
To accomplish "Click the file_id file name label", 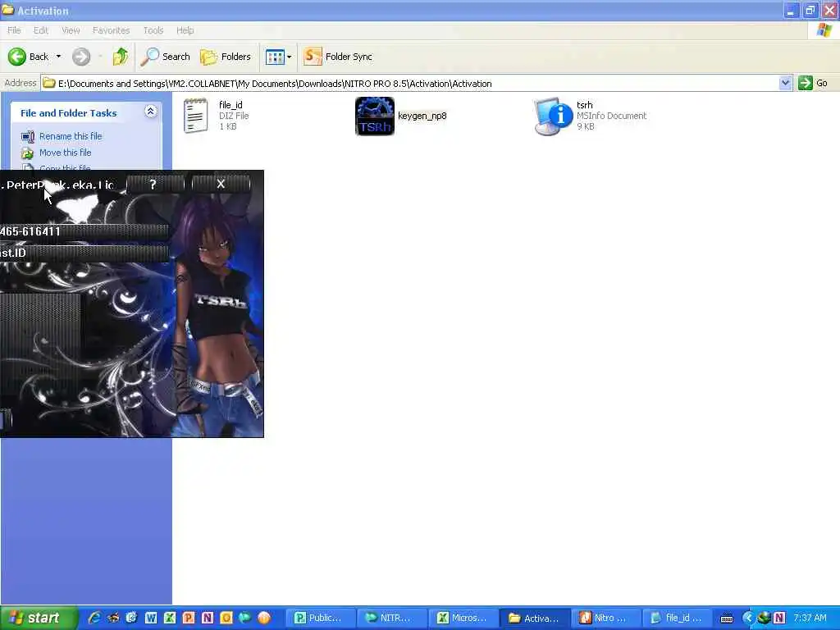I will point(231,105).
